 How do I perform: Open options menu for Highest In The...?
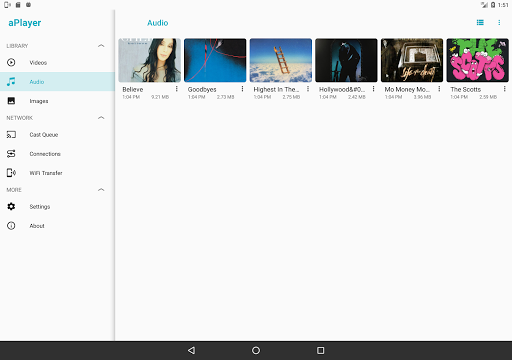[308, 89]
